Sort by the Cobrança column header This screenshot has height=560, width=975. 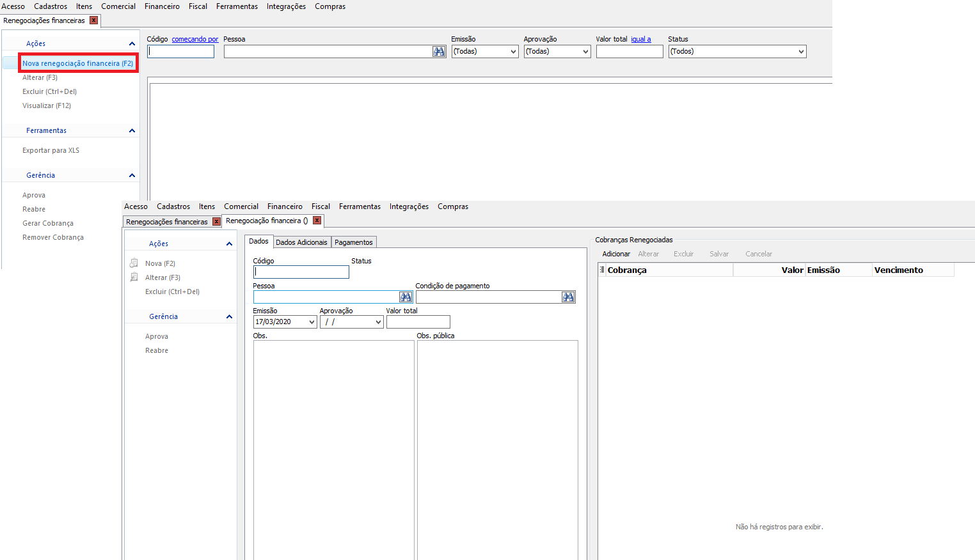(x=669, y=270)
